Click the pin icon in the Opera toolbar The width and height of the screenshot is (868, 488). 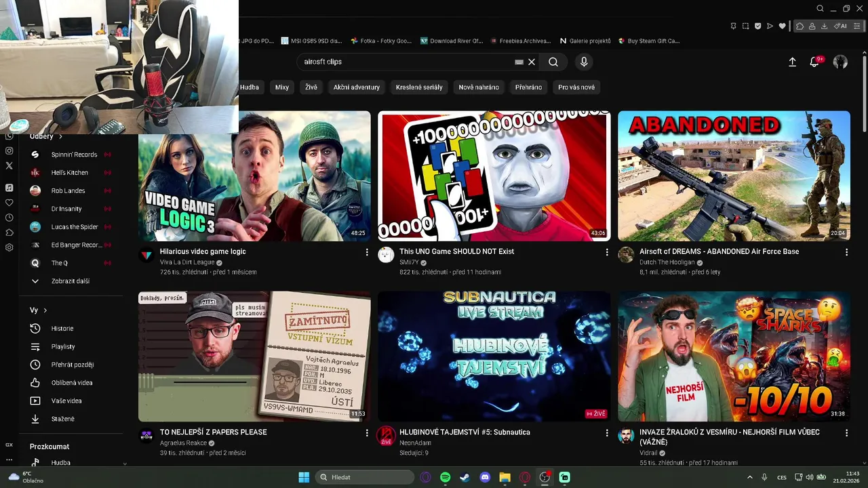[x=733, y=26]
